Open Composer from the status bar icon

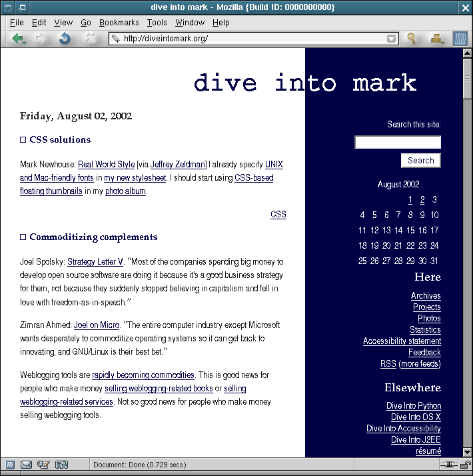click(43, 465)
